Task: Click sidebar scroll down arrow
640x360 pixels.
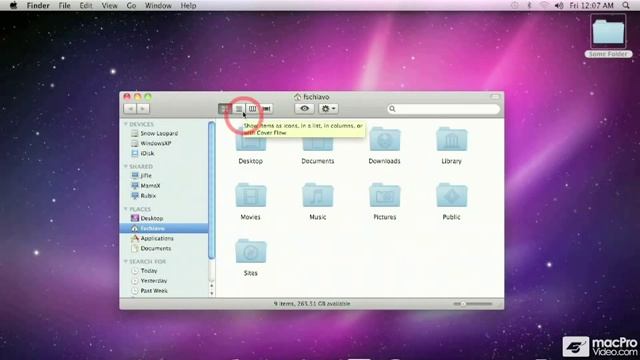Action: point(211,293)
